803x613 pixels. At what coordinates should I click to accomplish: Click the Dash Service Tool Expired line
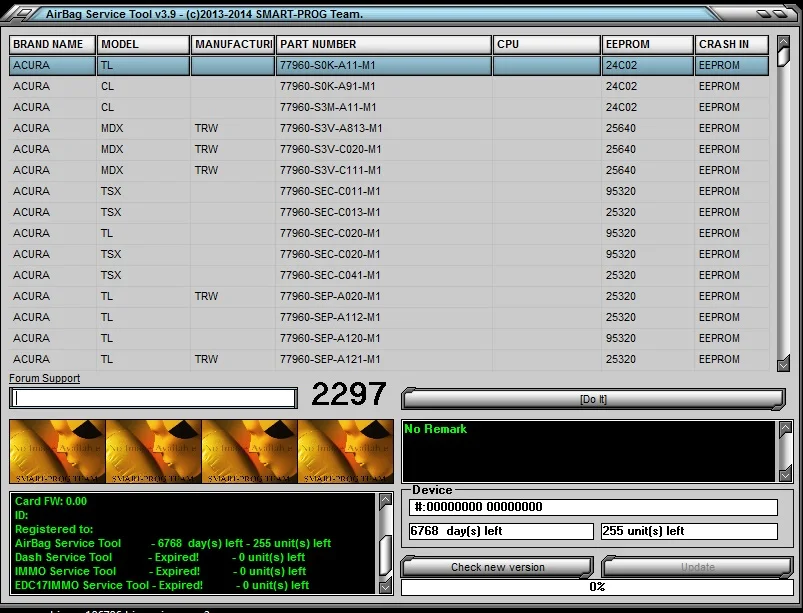(x=160, y=557)
